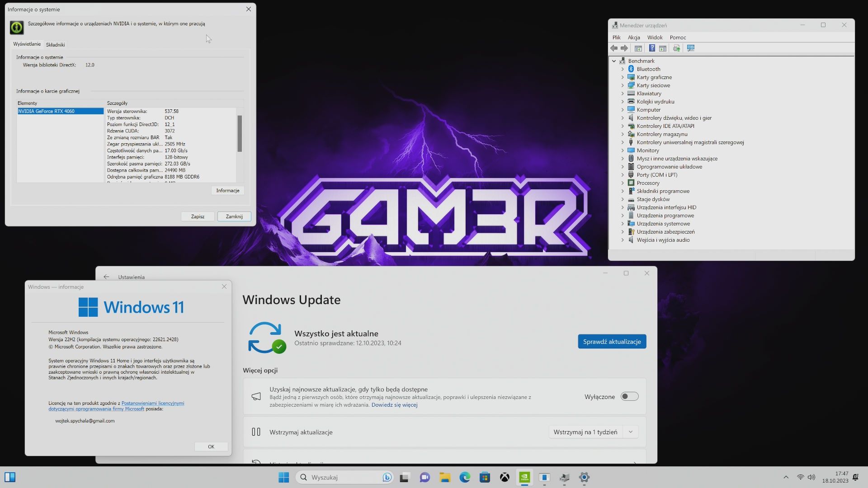868x488 pixels.
Task: Click the 'Wstrzymaj aktualizacje' row label
Action: point(301,432)
